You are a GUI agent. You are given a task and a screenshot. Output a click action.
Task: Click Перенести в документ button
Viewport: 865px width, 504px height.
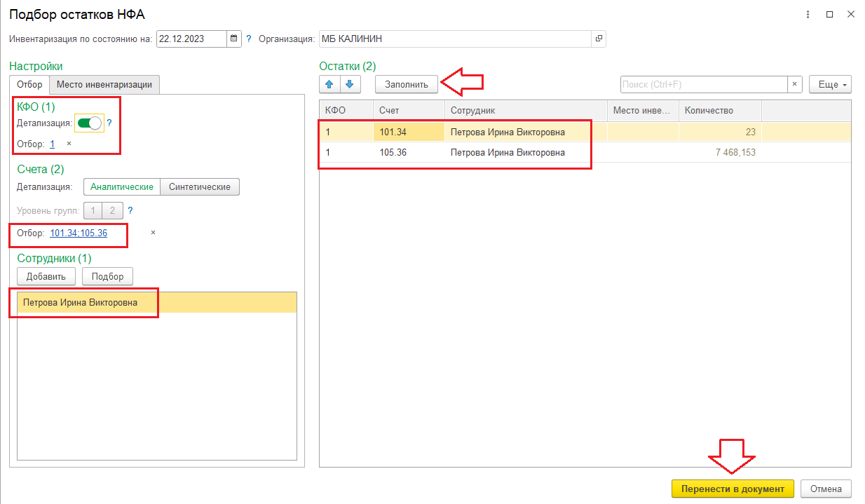coord(733,489)
